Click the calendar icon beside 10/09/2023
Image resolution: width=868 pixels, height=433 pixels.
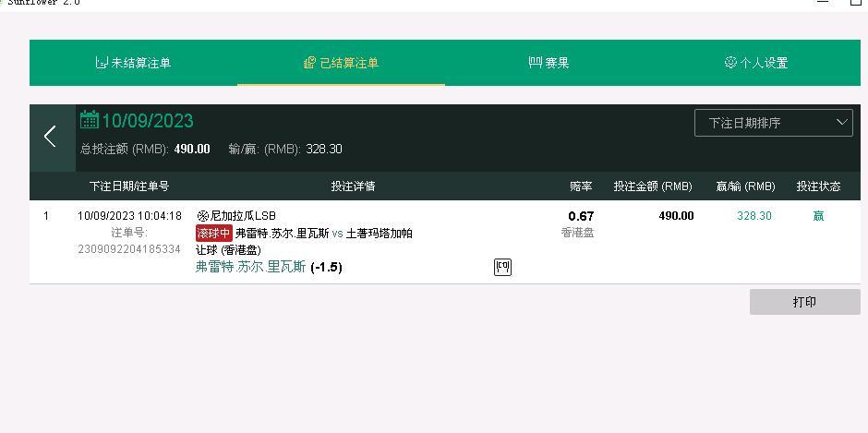90,120
